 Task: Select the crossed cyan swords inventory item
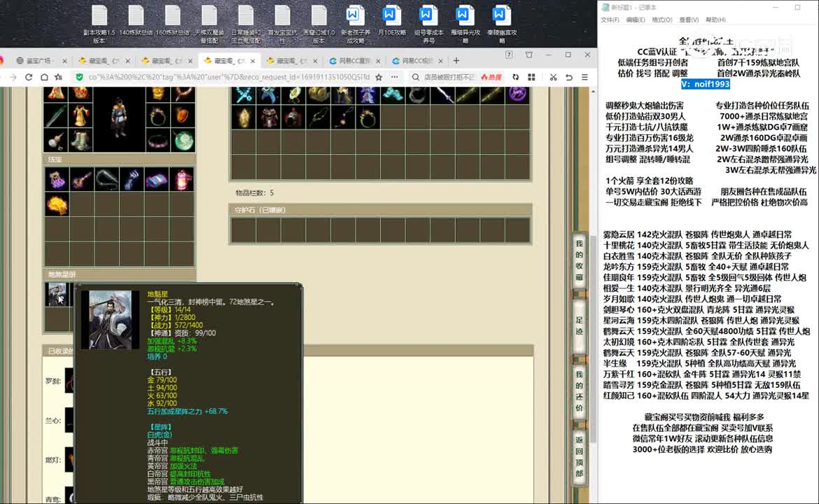(244, 95)
